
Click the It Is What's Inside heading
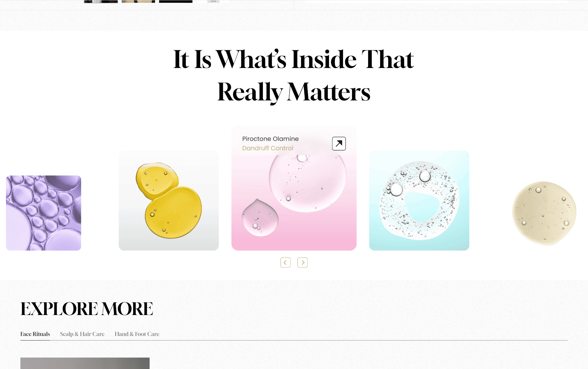(294, 75)
